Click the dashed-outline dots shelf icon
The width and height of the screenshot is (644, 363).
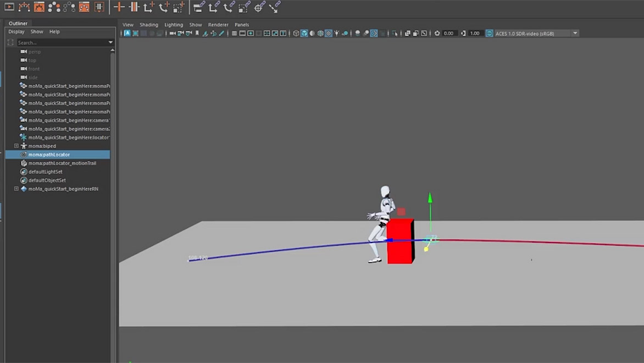point(69,7)
